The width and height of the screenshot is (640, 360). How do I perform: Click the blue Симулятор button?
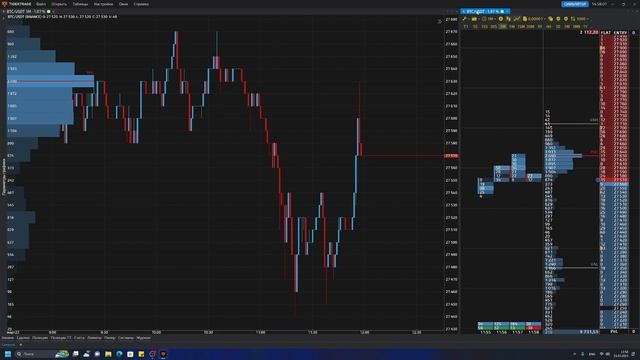[x=575, y=4]
